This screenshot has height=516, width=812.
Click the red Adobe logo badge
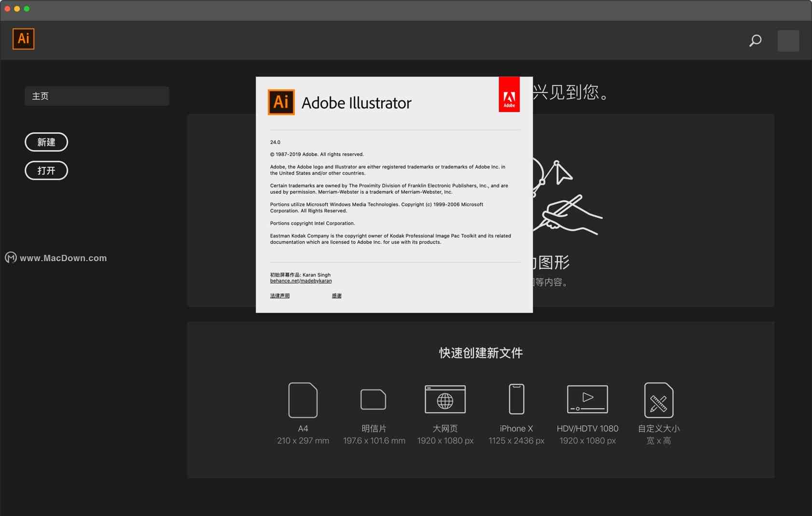click(x=509, y=94)
